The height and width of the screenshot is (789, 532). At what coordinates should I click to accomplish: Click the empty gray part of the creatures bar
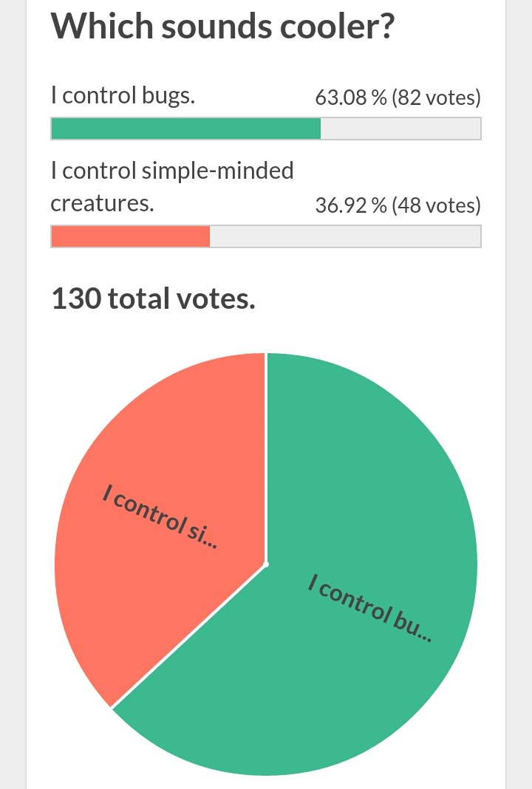coord(345,236)
